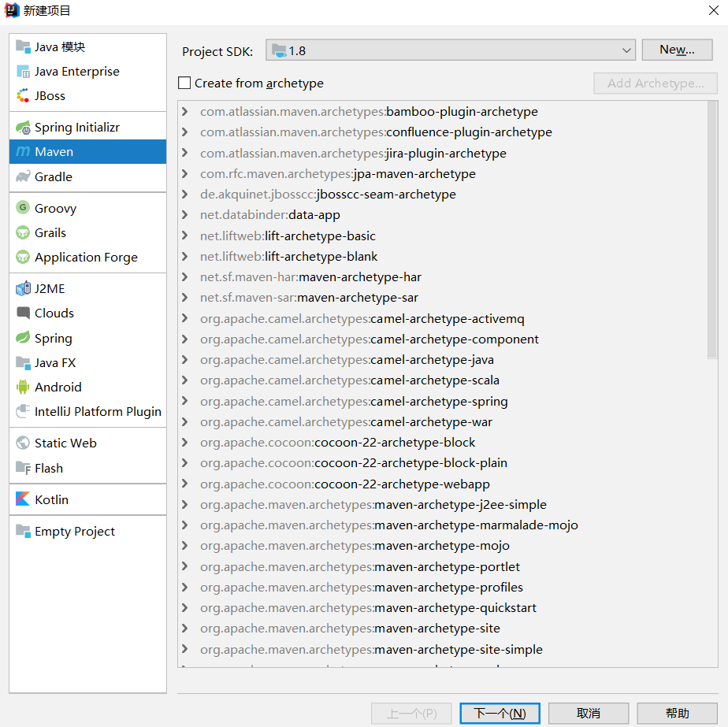Expand confluence-plugin-archetype entry
728x727 pixels.
pyautogui.click(x=185, y=132)
